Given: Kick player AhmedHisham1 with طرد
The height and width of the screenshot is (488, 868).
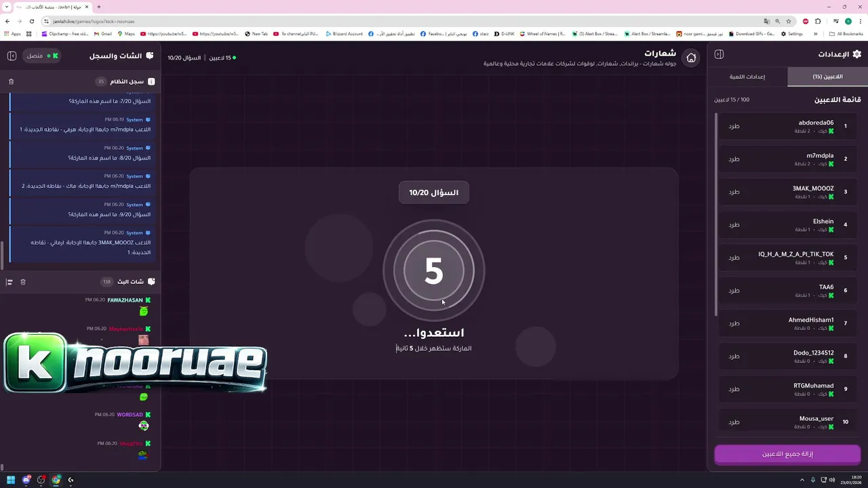Looking at the screenshot, I should (734, 323).
